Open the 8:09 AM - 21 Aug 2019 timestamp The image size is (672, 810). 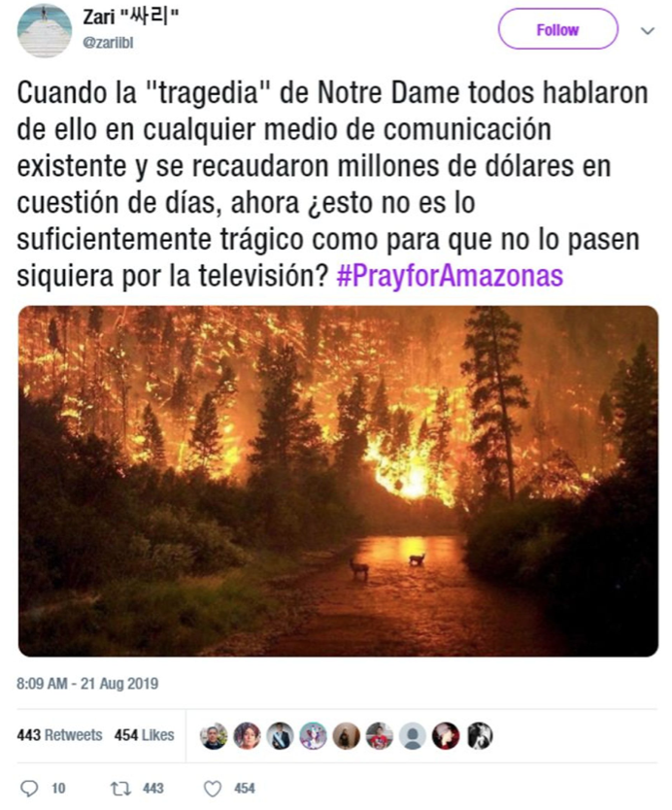[87, 684]
